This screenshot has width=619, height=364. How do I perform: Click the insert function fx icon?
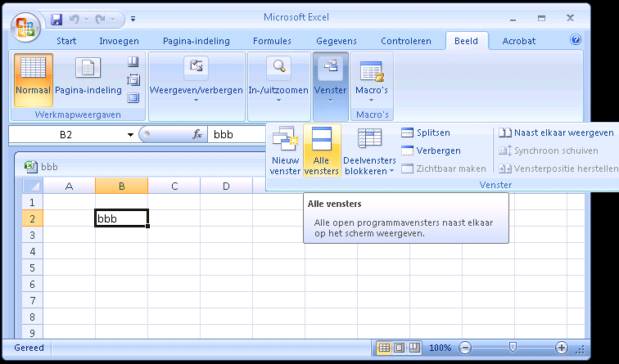click(197, 134)
